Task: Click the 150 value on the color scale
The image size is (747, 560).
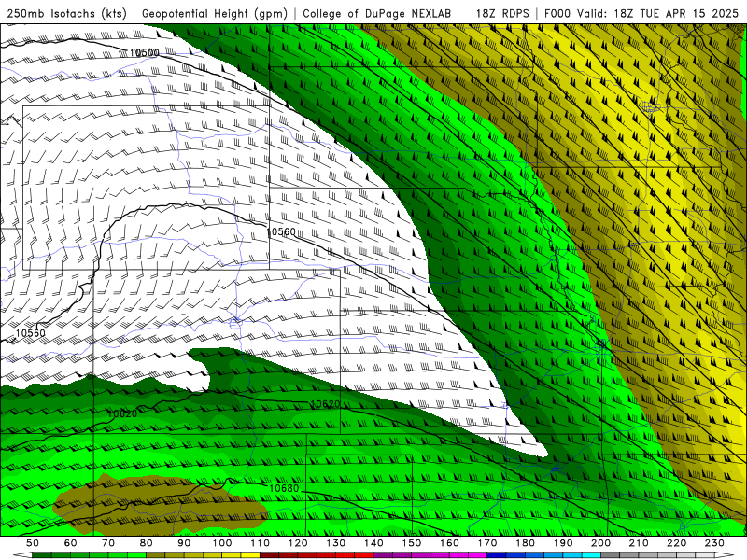Action: click(412, 543)
